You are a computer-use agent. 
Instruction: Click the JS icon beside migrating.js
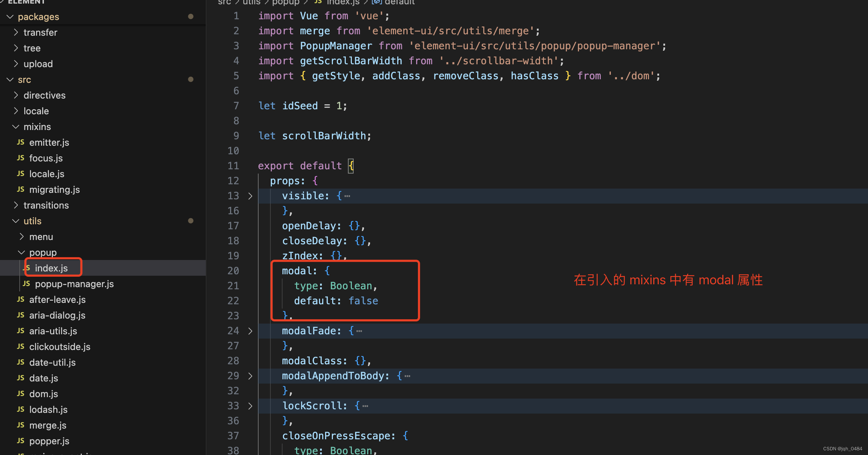coord(21,189)
